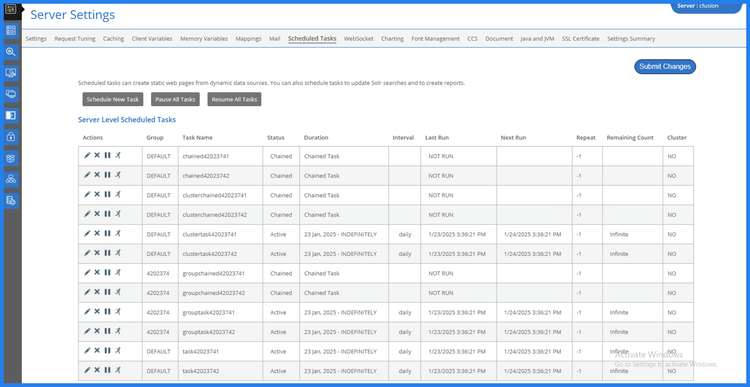This screenshot has height=387, width=750.
Task: Edit task clustertask42023742
Action: (87, 253)
